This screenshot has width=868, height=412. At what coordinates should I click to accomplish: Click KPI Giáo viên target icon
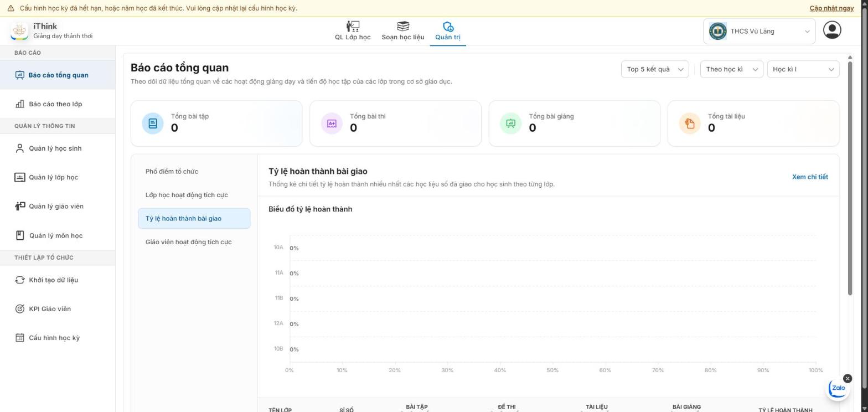[20, 309]
